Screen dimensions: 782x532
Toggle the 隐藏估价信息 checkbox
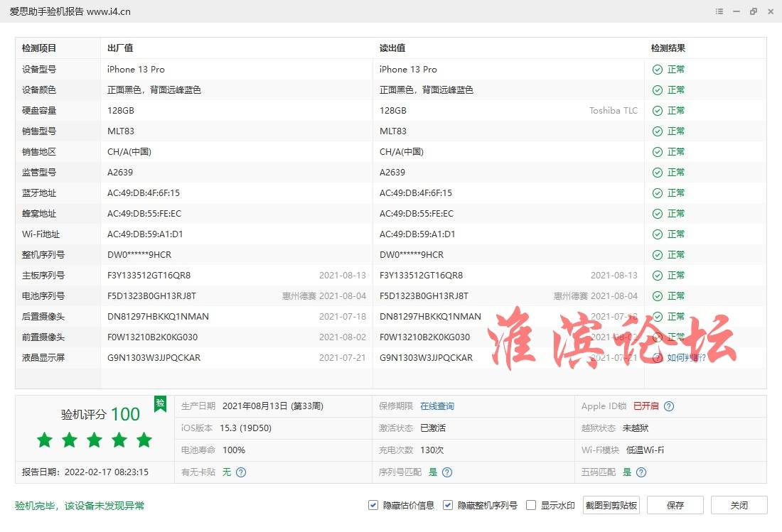(x=373, y=505)
